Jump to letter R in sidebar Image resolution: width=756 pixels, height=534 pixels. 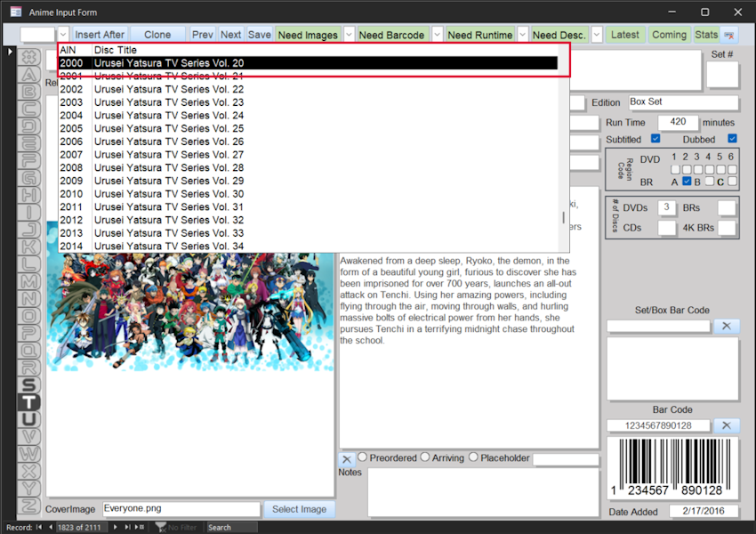29,368
